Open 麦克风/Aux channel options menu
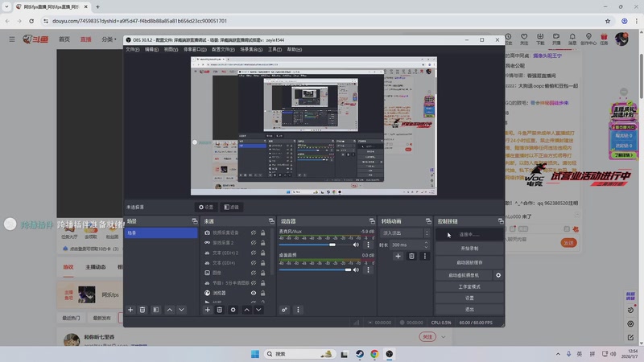Viewport: 644px width, 362px height. point(369,245)
